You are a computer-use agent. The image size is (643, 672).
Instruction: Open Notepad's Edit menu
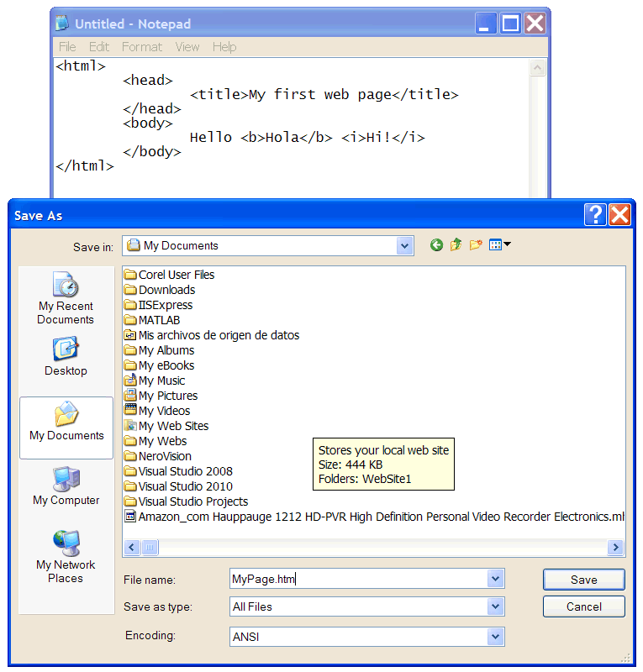(99, 47)
